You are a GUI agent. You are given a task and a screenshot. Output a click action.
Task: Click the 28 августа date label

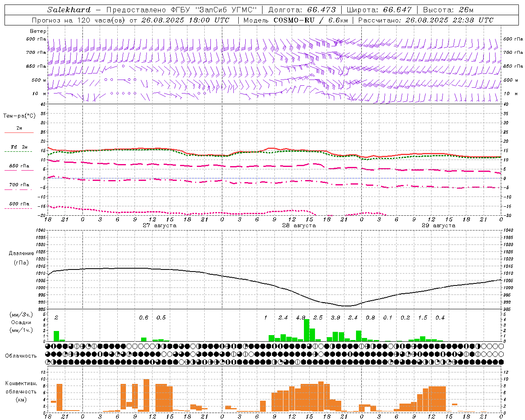(x=299, y=226)
